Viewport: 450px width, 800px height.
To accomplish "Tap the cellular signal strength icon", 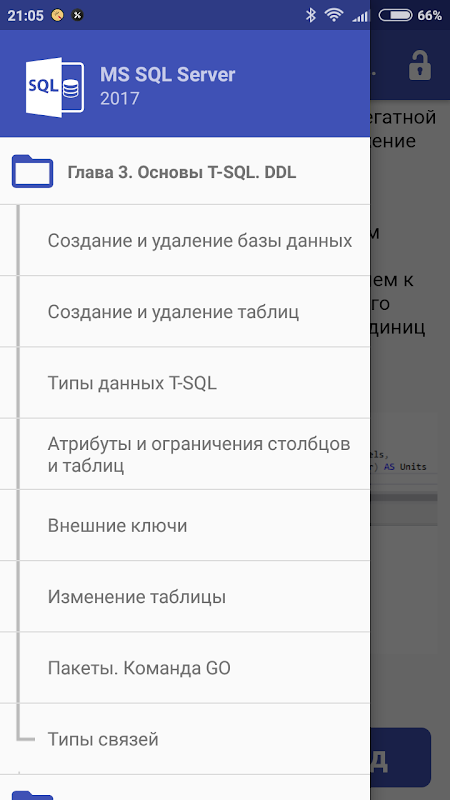I will tap(360, 16).
